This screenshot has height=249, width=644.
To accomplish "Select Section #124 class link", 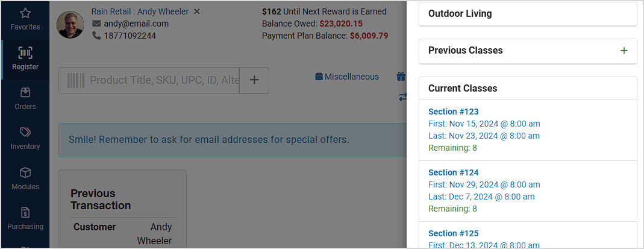I will coord(454,172).
